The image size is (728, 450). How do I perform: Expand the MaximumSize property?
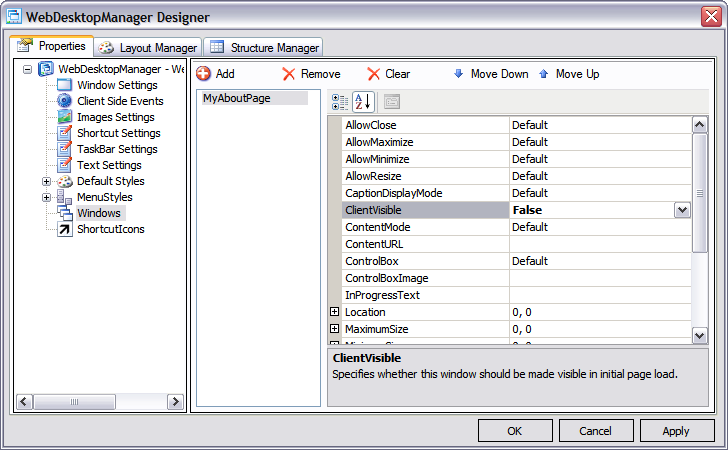click(x=335, y=329)
